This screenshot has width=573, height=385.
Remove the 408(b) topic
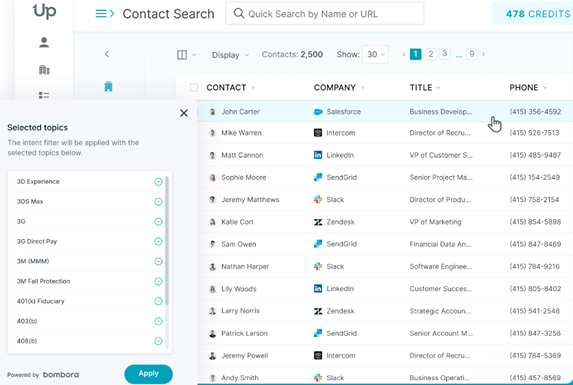[158, 341]
